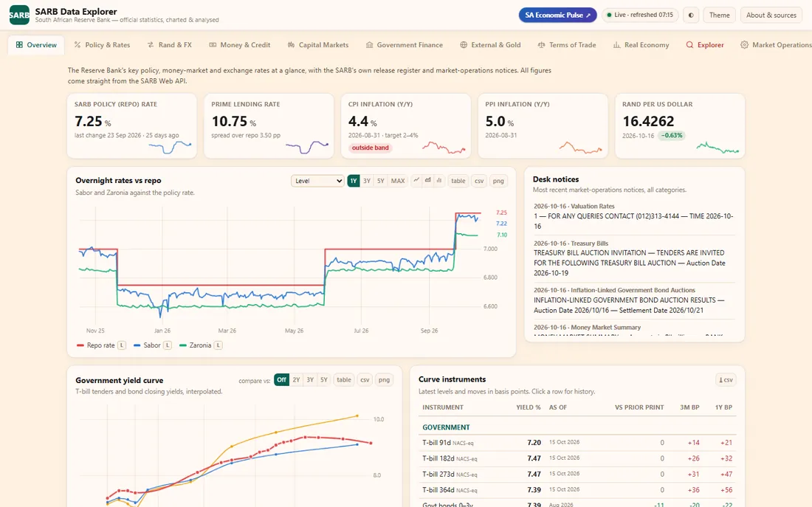The width and height of the screenshot is (812, 507).
Task: Click the Live refreshed 07:15 status
Action: 640,15
